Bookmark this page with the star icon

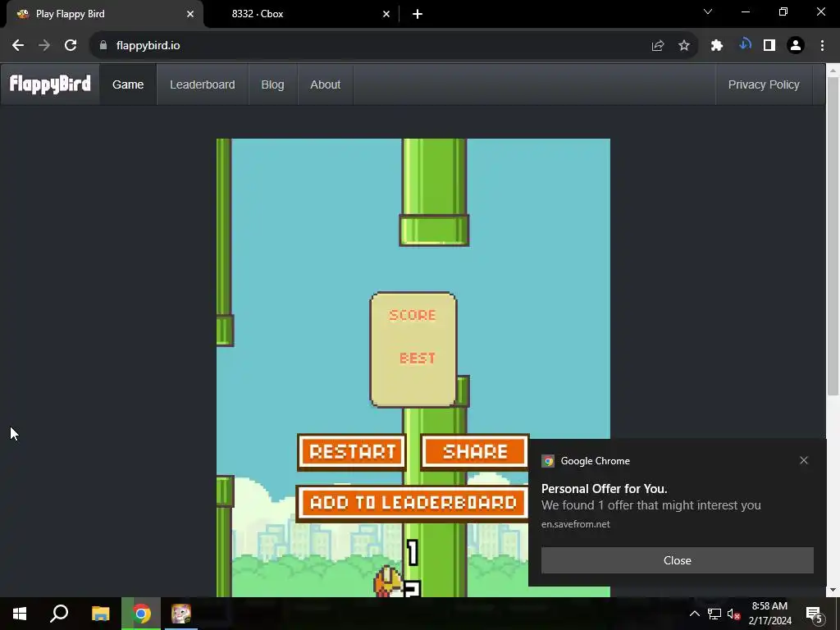pos(684,46)
